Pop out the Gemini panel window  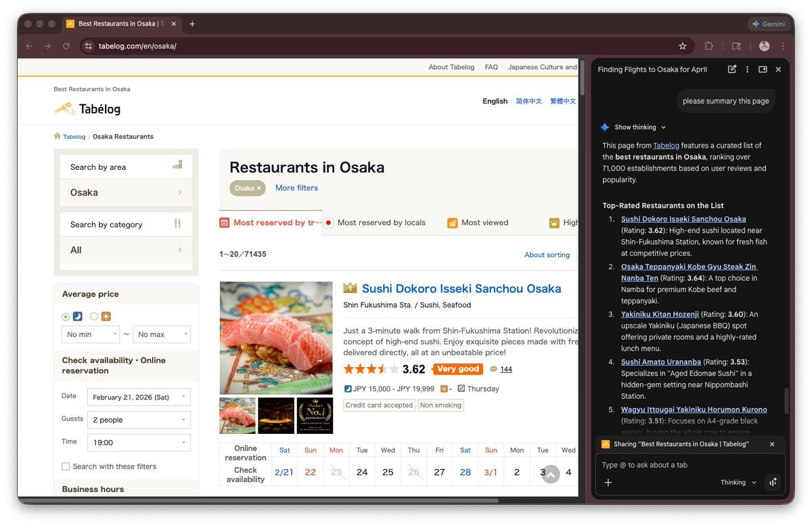tap(763, 69)
